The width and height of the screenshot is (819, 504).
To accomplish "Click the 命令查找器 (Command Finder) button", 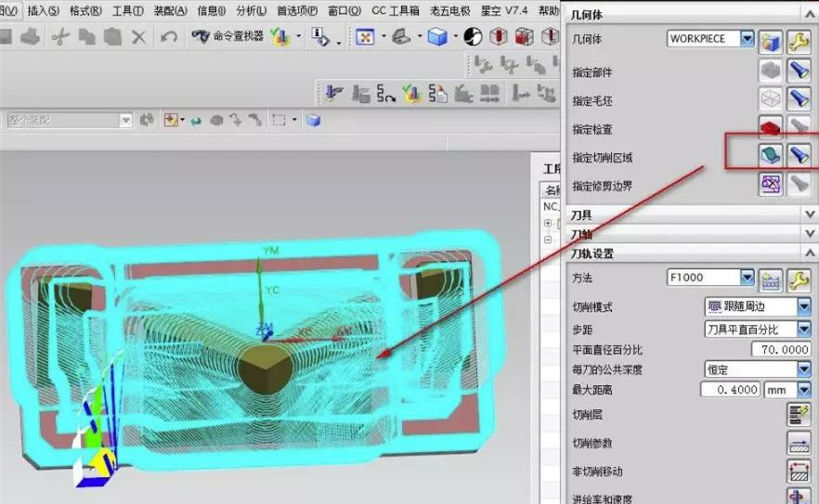I will click(x=228, y=36).
